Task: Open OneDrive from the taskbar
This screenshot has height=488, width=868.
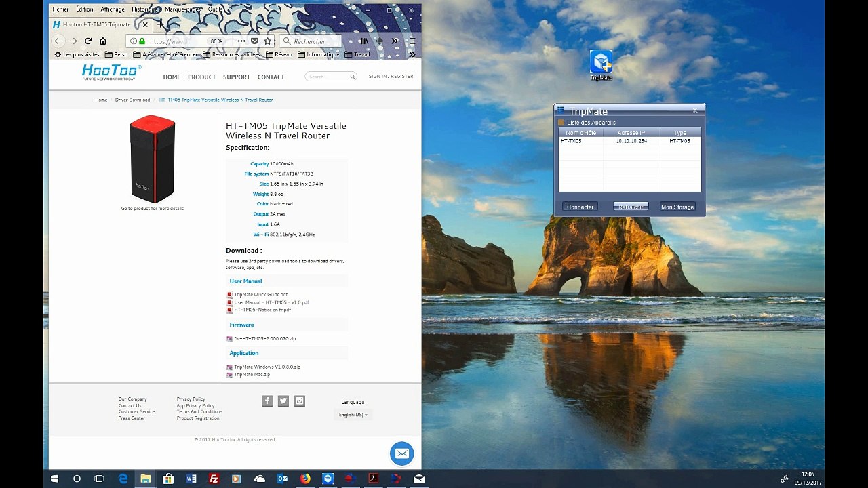Action: point(260,479)
